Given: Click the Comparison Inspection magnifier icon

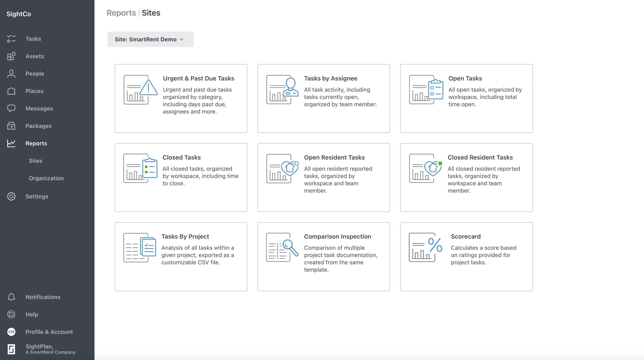Looking at the screenshot, I should 282,247.
